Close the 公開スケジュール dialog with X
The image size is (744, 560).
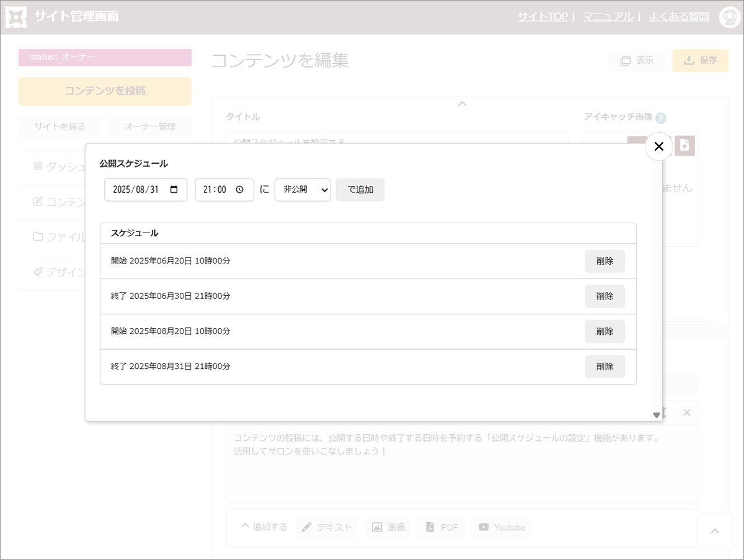658,146
